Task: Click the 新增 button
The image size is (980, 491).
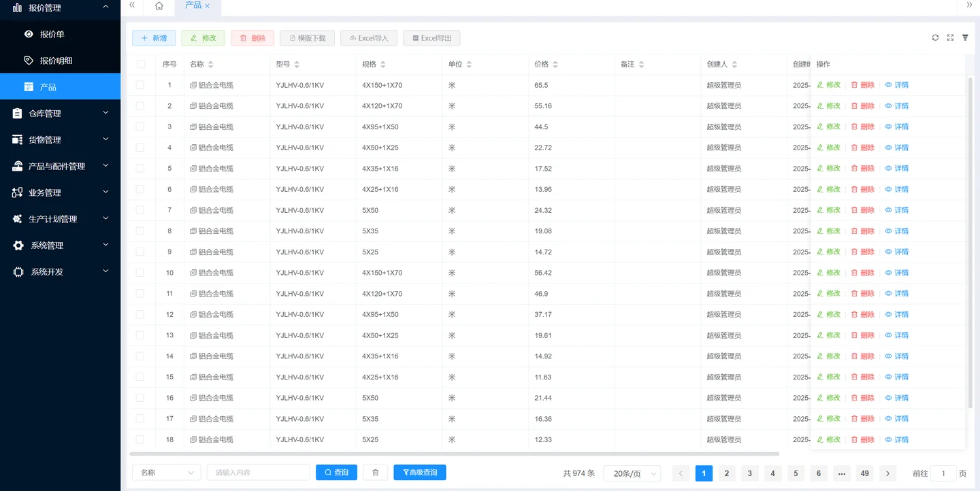Action: 154,38
